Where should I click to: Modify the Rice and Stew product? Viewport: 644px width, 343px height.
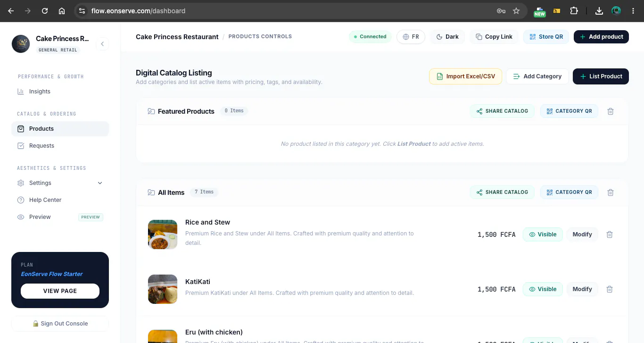[582, 234]
